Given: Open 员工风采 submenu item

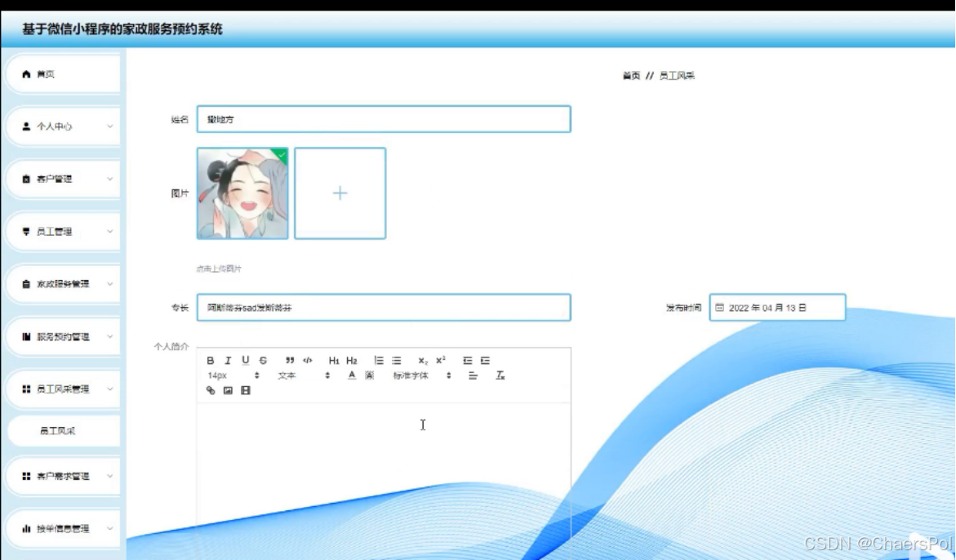Looking at the screenshot, I should coord(64,431).
